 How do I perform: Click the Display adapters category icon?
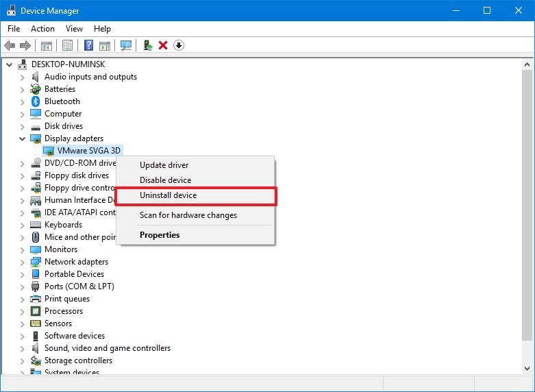(36, 138)
